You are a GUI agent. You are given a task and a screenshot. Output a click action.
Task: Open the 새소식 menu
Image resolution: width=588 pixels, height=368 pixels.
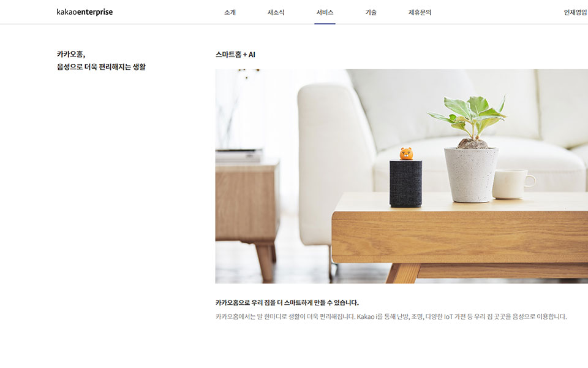point(276,12)
